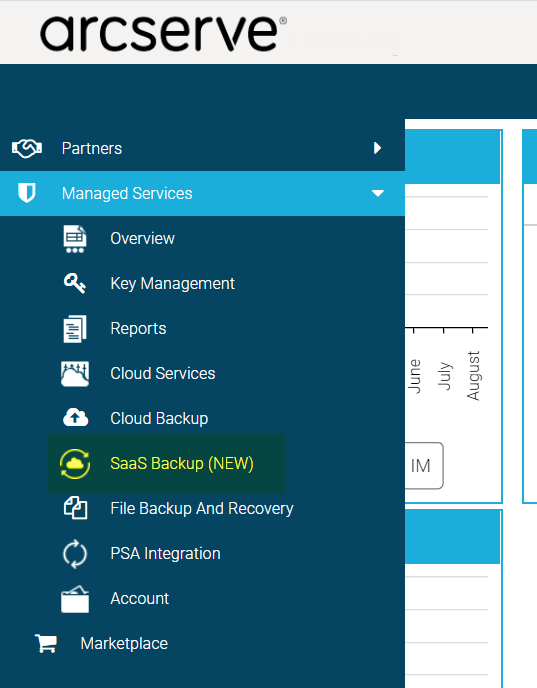Select Cloud Backup
This screenshot has height=688, width=537.
point(159,419)
